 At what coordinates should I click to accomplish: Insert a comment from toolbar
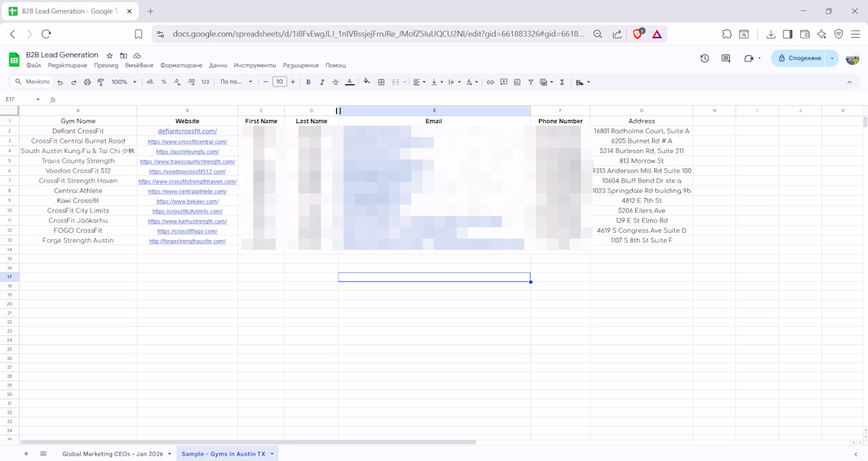click(503, 82)
